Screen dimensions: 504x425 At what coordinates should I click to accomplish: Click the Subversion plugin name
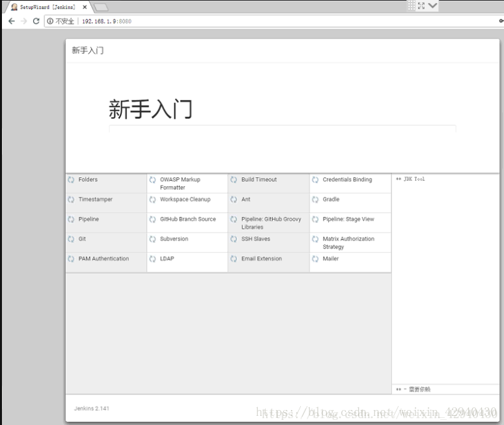175,239
